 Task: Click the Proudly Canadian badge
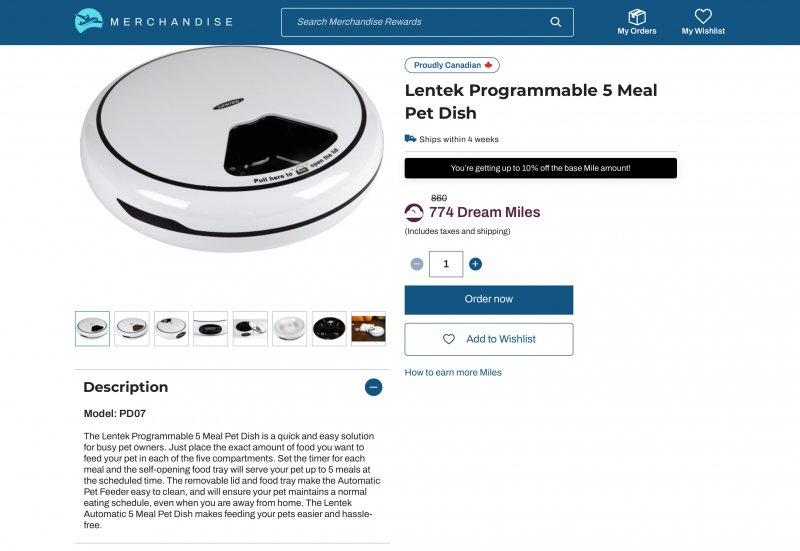[452, 65]
